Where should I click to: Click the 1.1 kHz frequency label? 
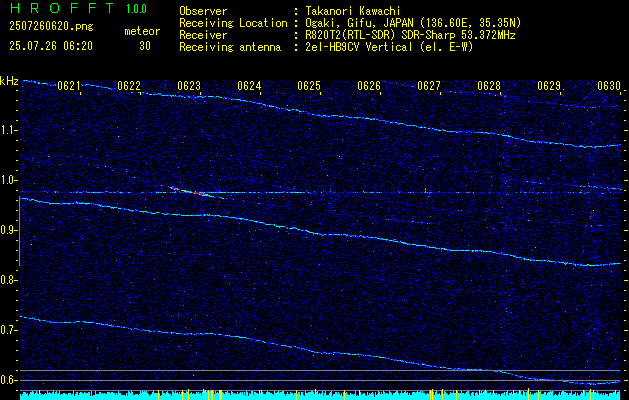click(x=9, y=130)
